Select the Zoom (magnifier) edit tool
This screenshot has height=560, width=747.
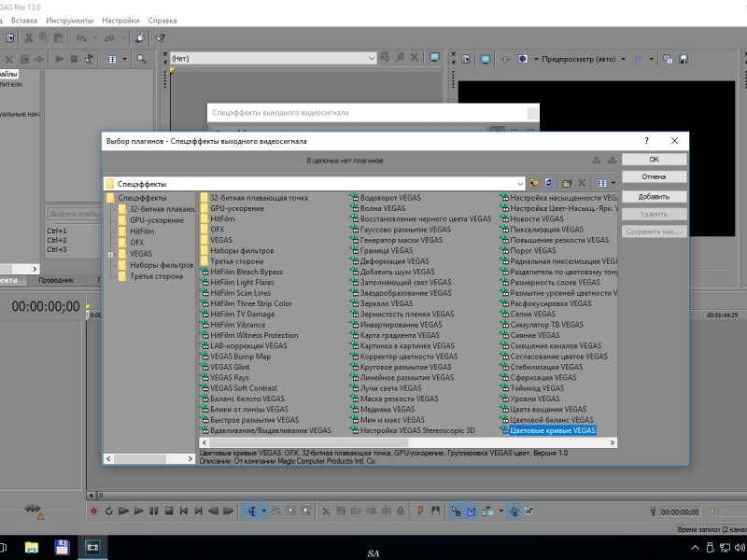pyautogui.click(x=306, y=511)
